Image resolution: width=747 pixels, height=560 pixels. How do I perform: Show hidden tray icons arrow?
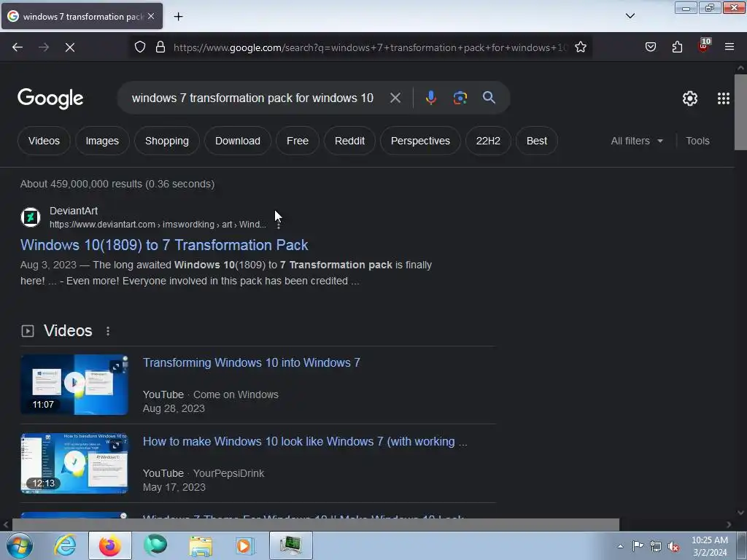pos(620,546)
